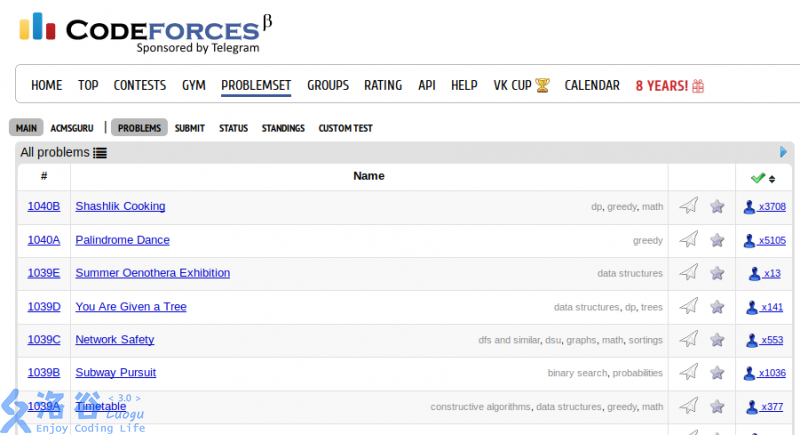800x435 pixels.
Task: Click submit icon for Summer Oenothera Exhibition
Action: [x=688, y=273]
